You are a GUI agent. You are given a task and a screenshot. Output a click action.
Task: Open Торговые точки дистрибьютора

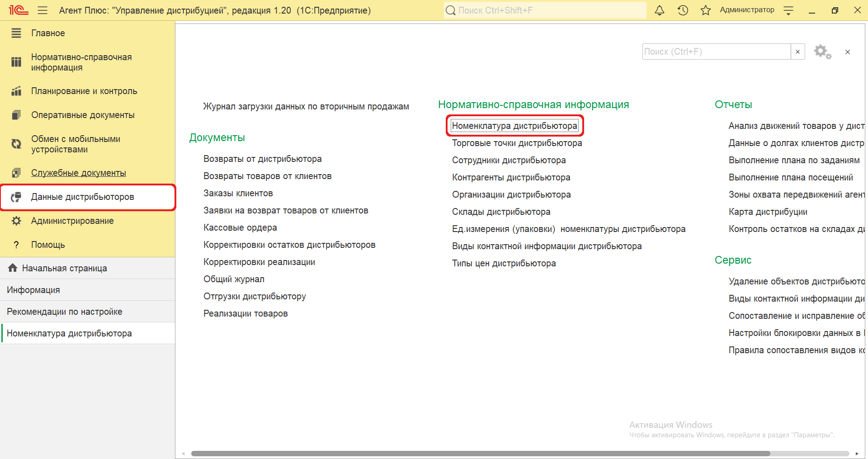coord(517,143)
